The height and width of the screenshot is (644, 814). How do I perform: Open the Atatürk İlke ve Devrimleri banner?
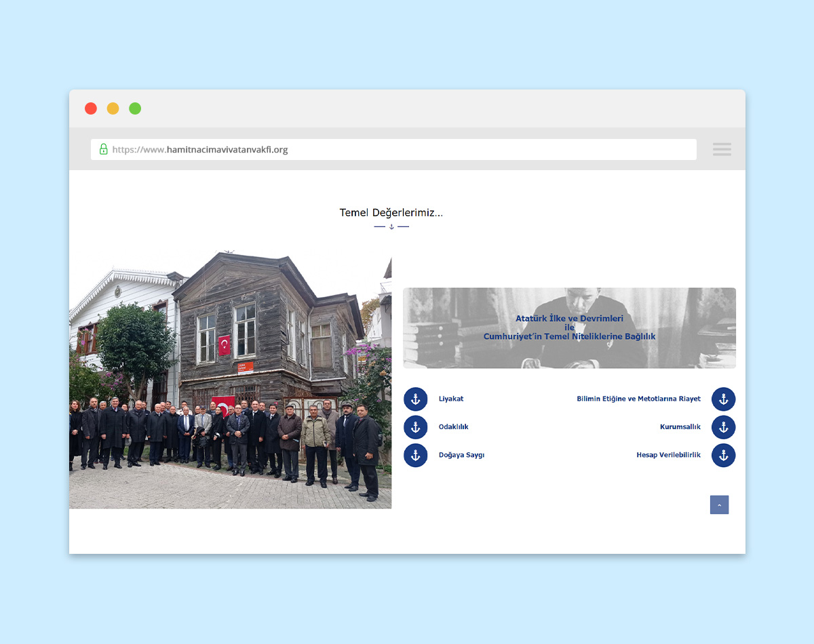tap(569, 328)
